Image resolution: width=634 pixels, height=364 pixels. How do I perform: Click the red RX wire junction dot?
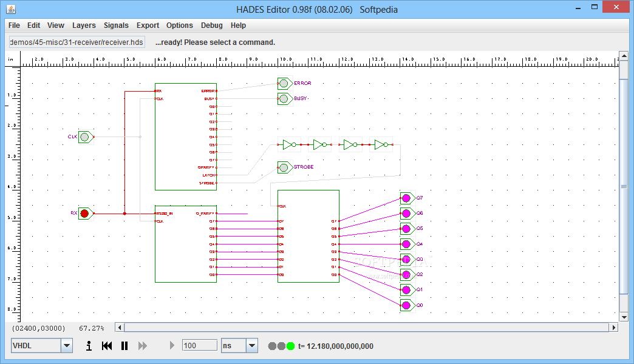pyautogui.click(x=124, y=214)
